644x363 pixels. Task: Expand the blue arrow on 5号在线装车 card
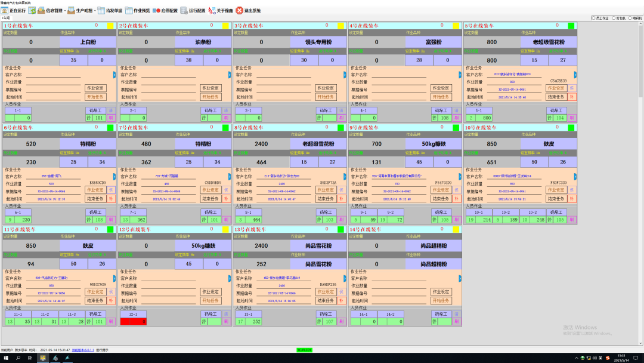(x=575, y=75)
